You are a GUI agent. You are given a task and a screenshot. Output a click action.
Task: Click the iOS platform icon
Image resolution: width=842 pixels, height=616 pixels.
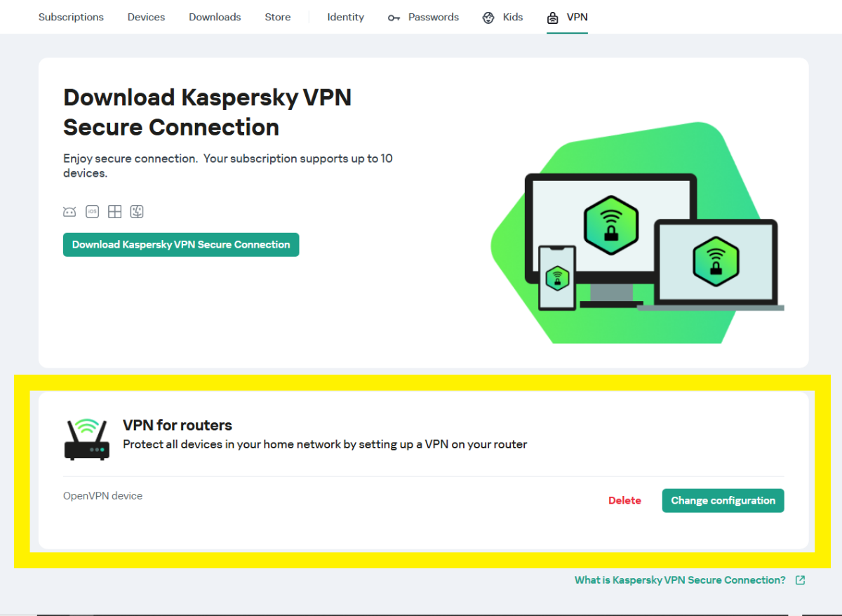point(92,211)
